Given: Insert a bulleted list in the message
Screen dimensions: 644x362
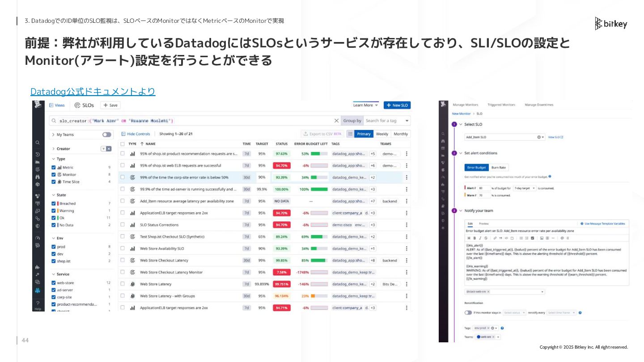Looking at the screenshot, I should [521, 238].
